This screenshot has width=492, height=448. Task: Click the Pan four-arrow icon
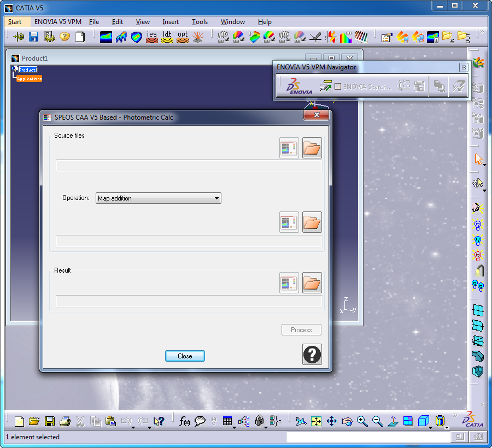[x=332, y=421]
